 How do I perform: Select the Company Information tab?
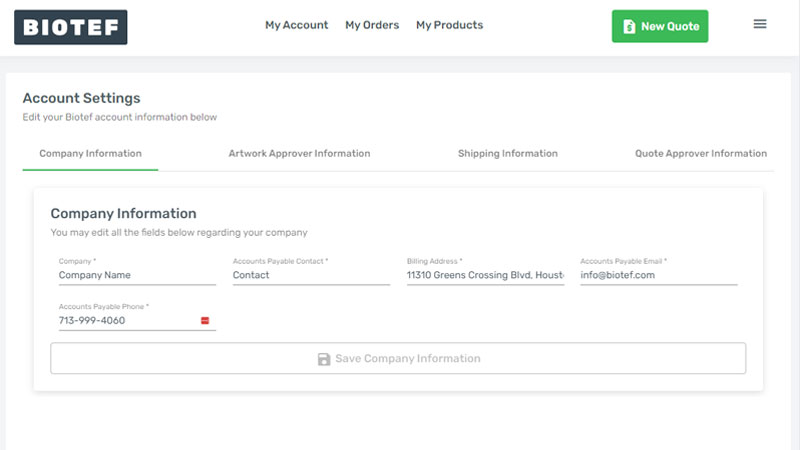click(x=90, y=154)
